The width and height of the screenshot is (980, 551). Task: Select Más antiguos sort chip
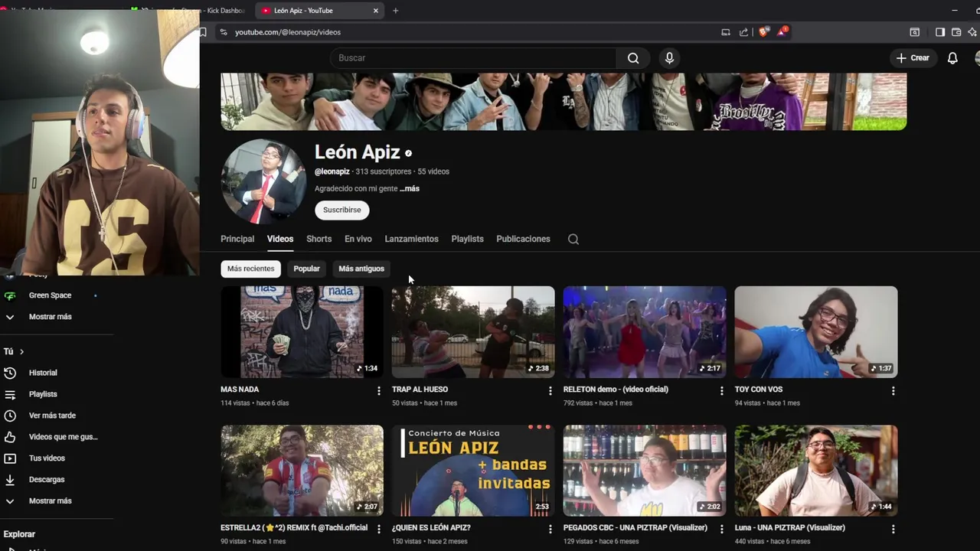pyautogui.click(x=361, y=269)
